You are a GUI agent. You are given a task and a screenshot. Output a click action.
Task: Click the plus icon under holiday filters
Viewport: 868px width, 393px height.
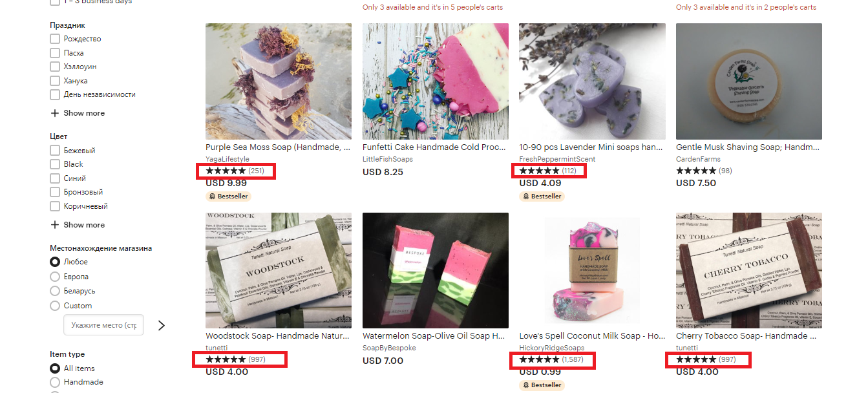point(54,113)
